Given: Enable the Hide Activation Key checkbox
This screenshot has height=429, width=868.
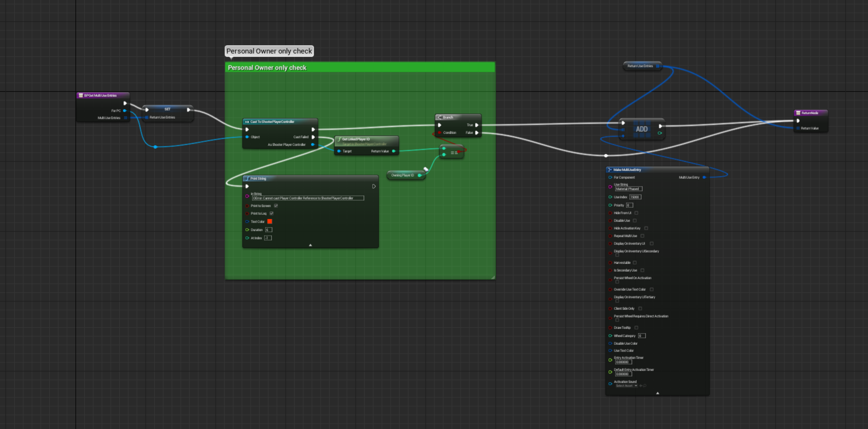Looking at the screenshot, I should [x=646, y=228].
